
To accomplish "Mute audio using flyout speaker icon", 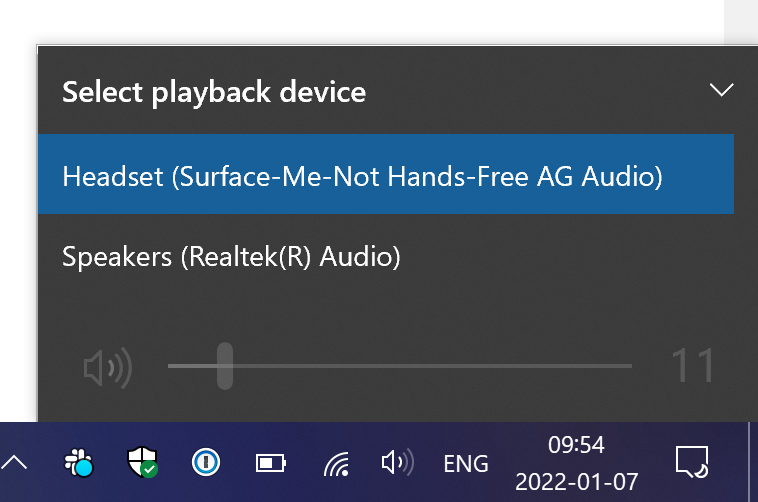I will click(107, 367).
